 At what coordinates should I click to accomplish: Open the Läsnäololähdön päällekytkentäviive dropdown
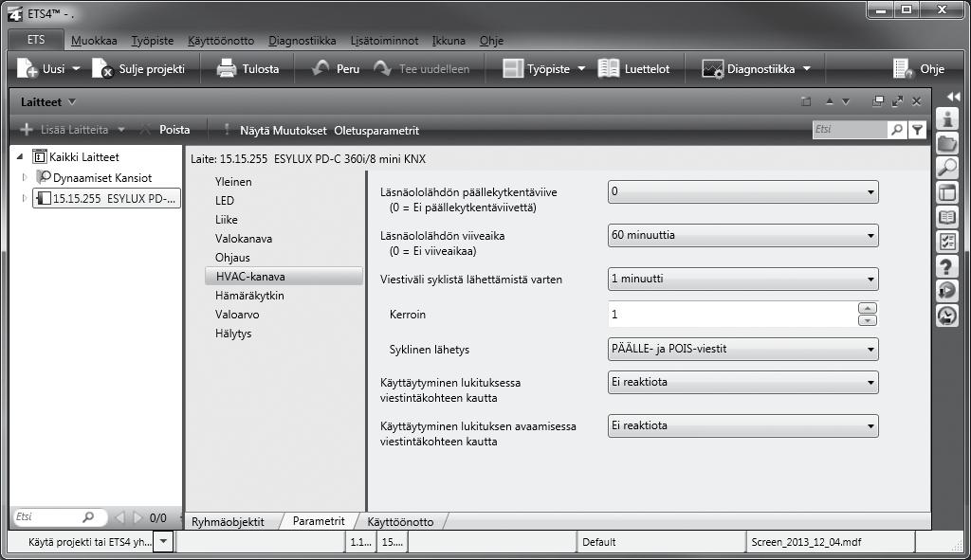click(x=743, y=191)
